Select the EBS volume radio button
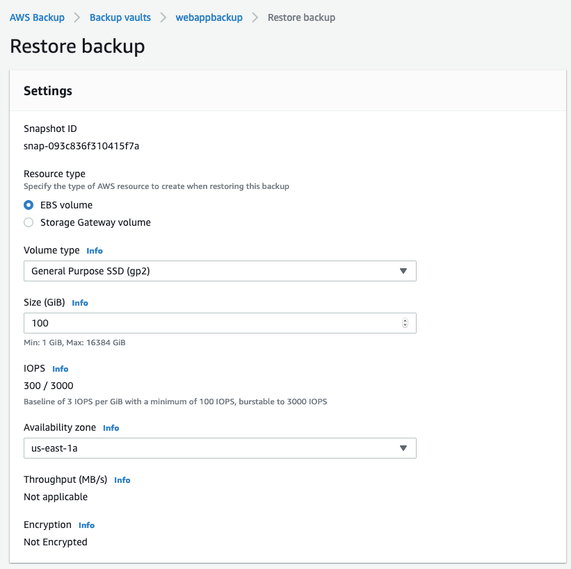The image size is (571, 569). (28, 205)
